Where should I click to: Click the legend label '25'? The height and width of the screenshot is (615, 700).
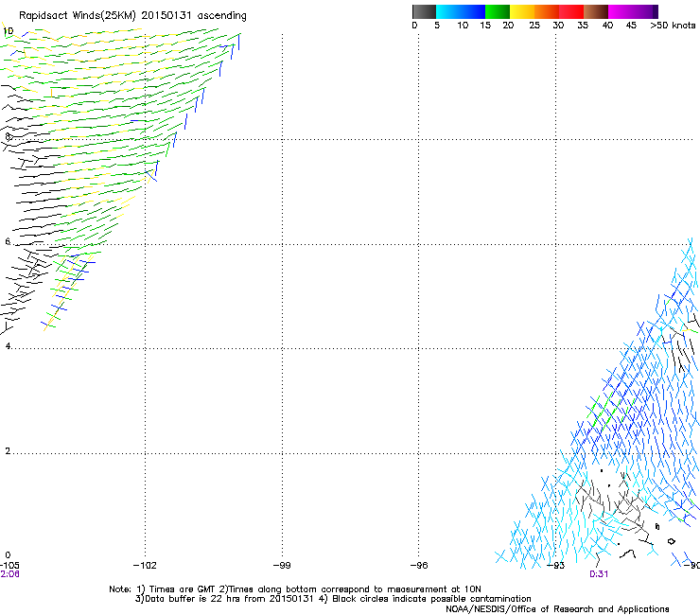click(x=534, y=26)
